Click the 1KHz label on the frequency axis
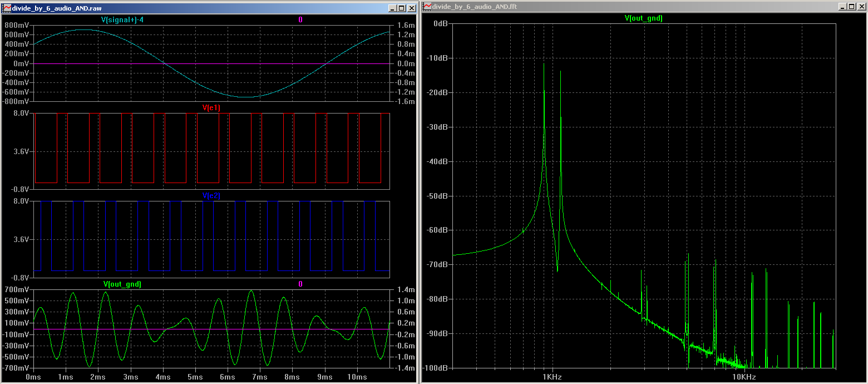The image size is (868, 384). coord(553,377)
